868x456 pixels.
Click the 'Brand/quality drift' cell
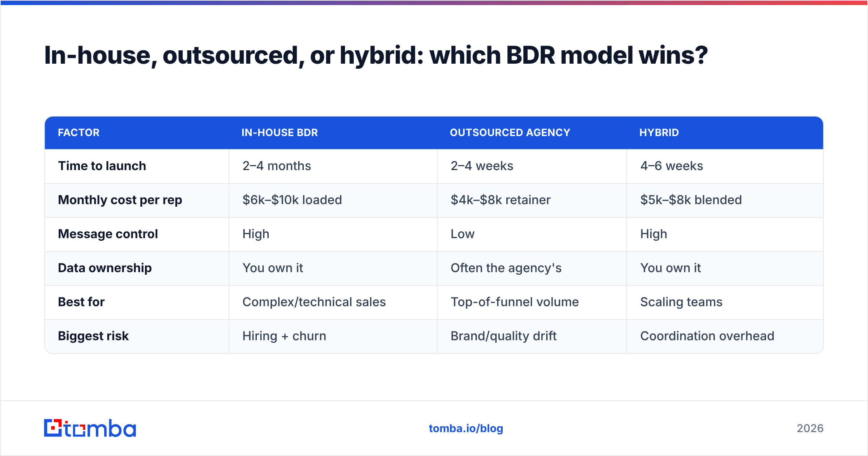click(503, 336)
